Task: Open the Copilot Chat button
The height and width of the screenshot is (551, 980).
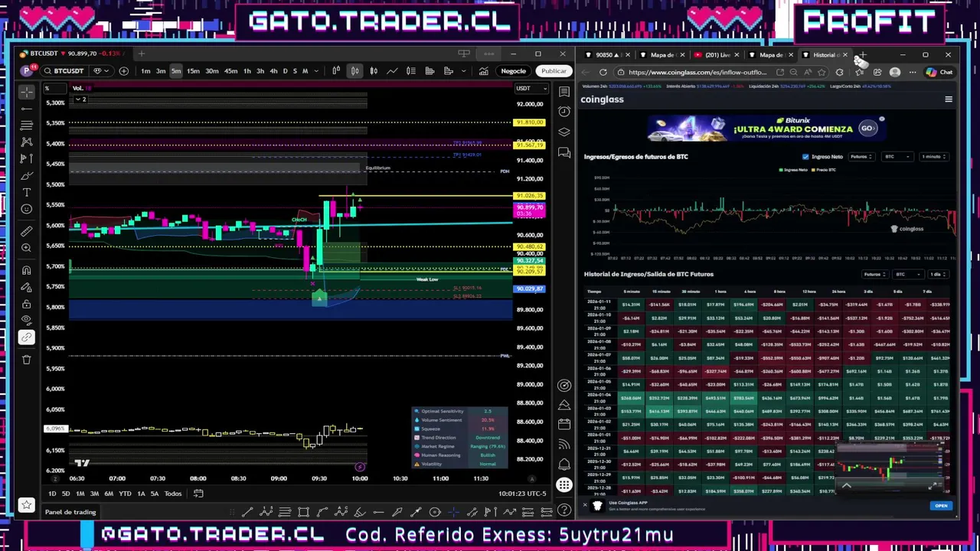Action: pos(939,73)
